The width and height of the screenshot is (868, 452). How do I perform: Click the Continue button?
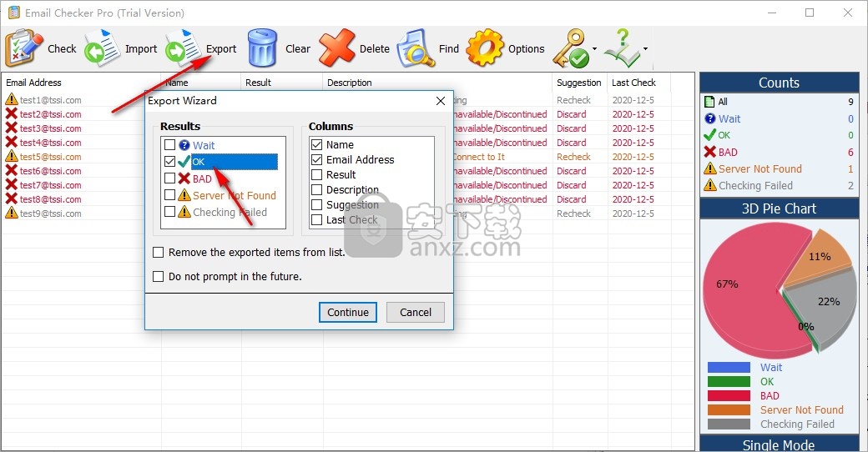click(x=348, y=312)
